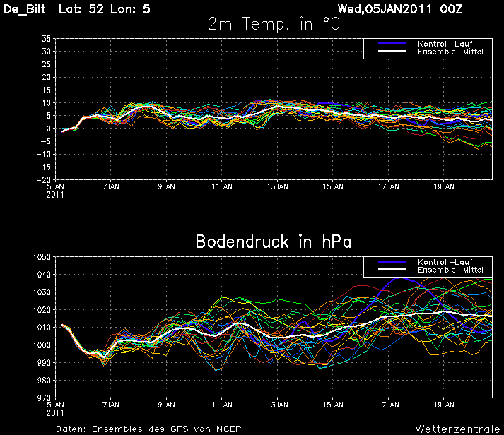Click the white line sample in temperature legend
This screenshot has height=435, width=504.
point(392,52)
